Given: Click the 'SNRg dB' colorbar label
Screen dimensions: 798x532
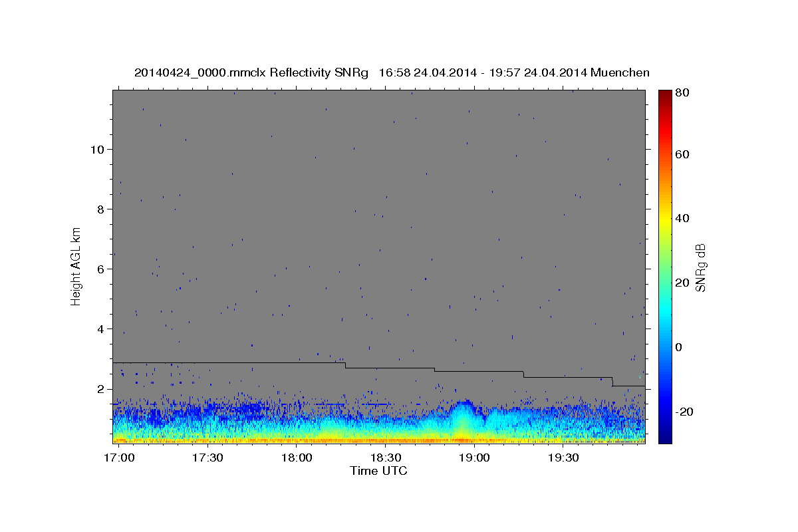Looking at the screenshot, I should 700,267.
